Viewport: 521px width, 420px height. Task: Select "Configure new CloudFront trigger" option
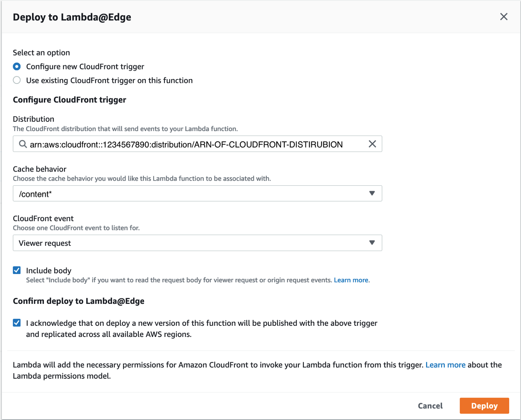(16, 66)
